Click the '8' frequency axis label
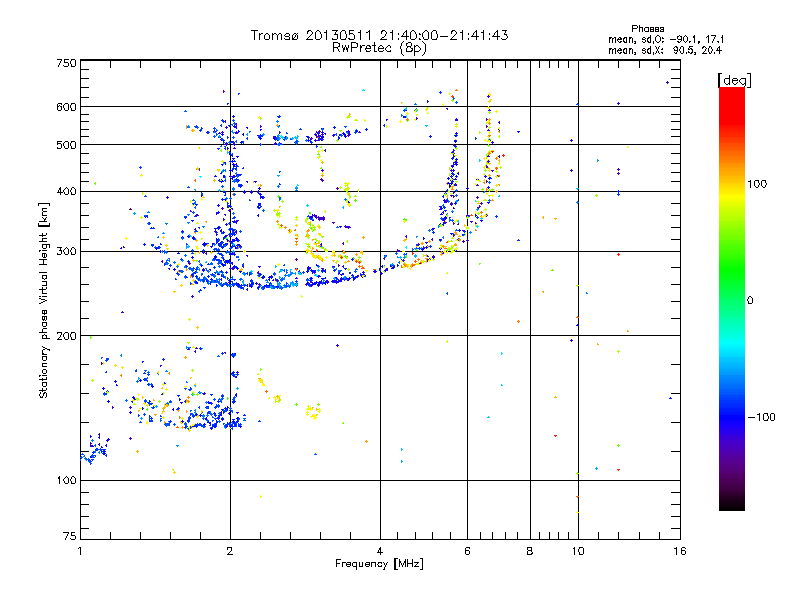 (x=530, y=551)
